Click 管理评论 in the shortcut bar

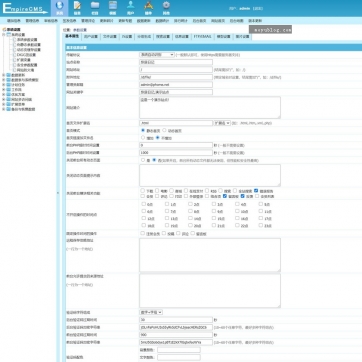click(88, 21)
